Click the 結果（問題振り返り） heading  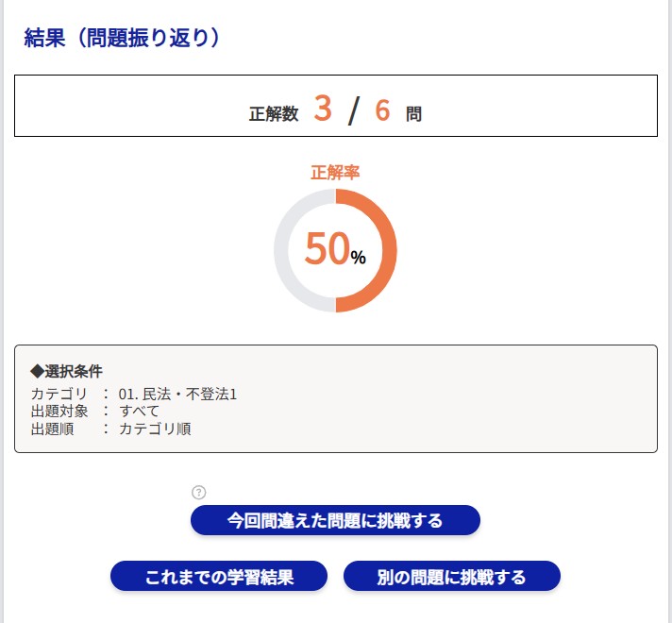[x=122, y=38]
